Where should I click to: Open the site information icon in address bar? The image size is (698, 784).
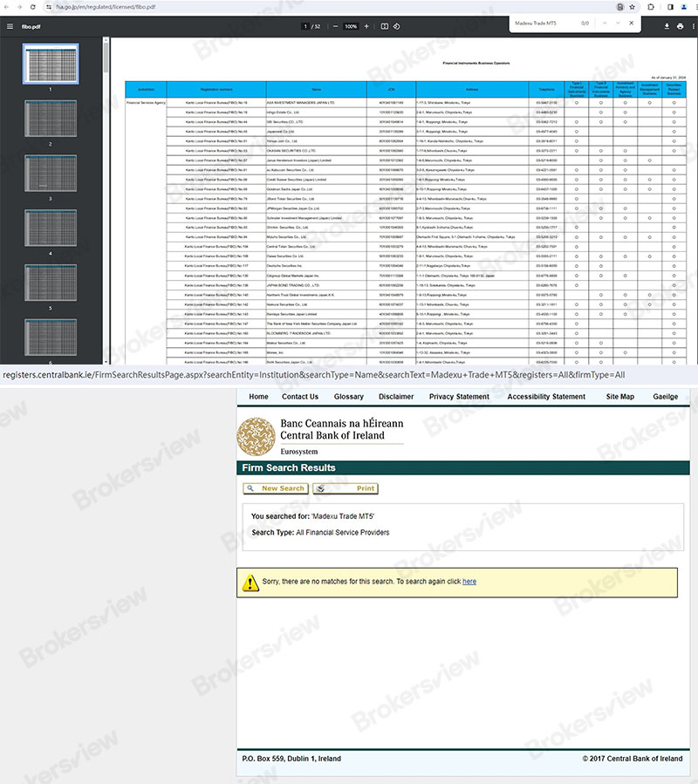coord(49,7)
